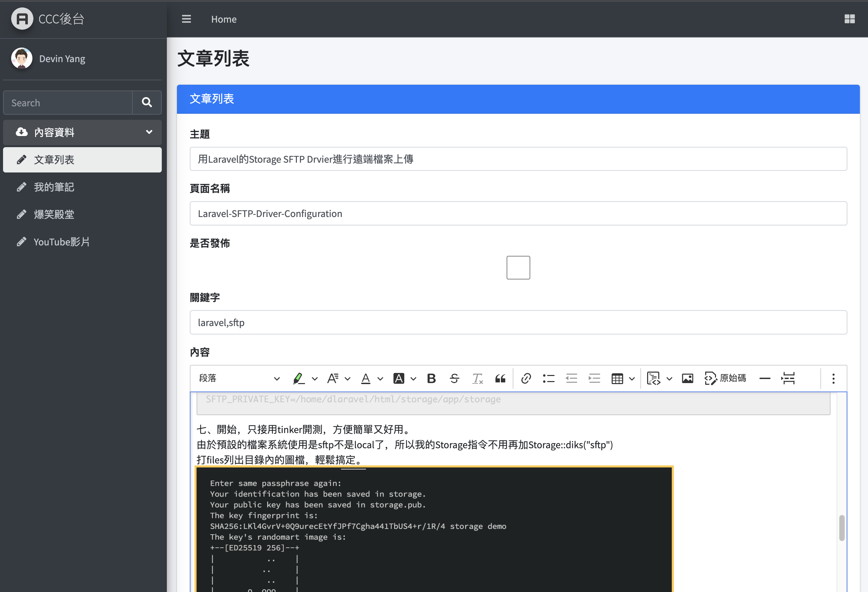Focus the sidebar Search input field
Viewport: 868px width, 592px height.
(x=68, y=103)
